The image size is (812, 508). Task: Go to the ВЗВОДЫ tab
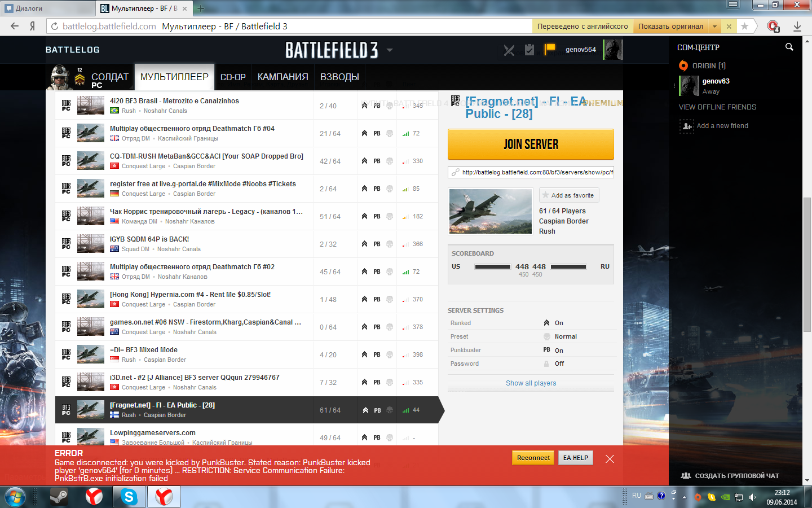(x=339, y=77)
